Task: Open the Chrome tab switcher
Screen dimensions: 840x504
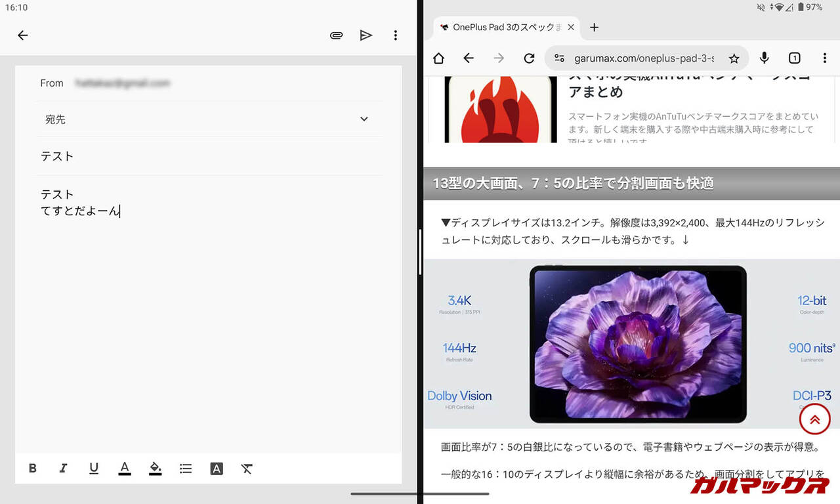Action: 794,58
